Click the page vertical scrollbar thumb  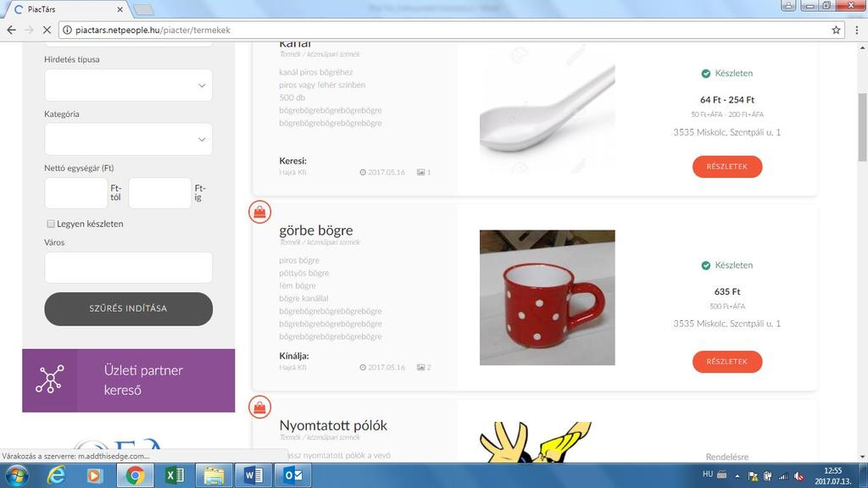pyautogui.click(x=862, y=127)
